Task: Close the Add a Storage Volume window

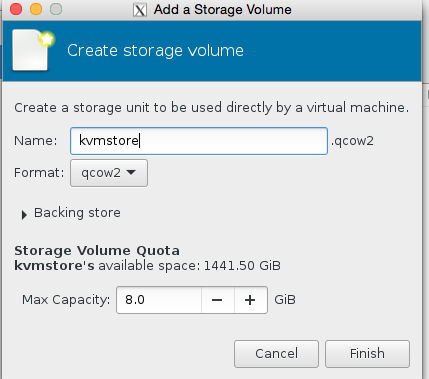Action: (16, 9)
